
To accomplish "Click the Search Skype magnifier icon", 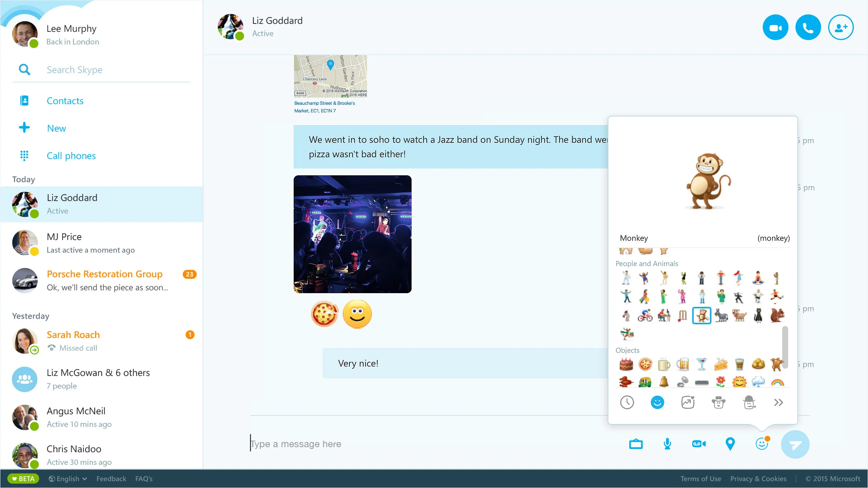I will point(24,69).
